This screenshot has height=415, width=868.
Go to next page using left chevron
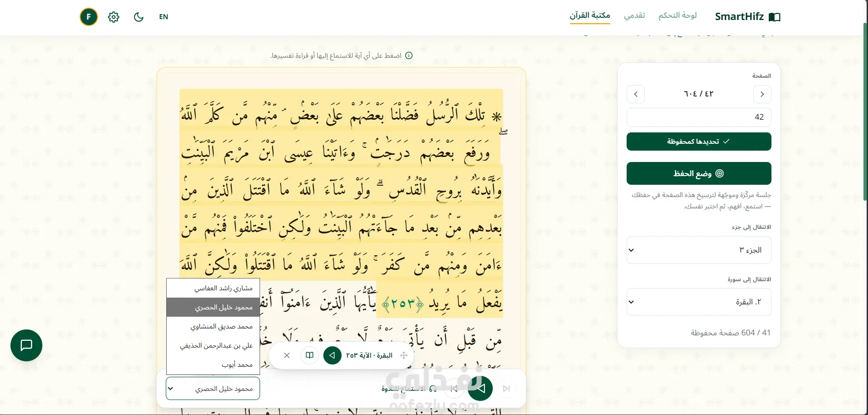[x=636, y=94]
